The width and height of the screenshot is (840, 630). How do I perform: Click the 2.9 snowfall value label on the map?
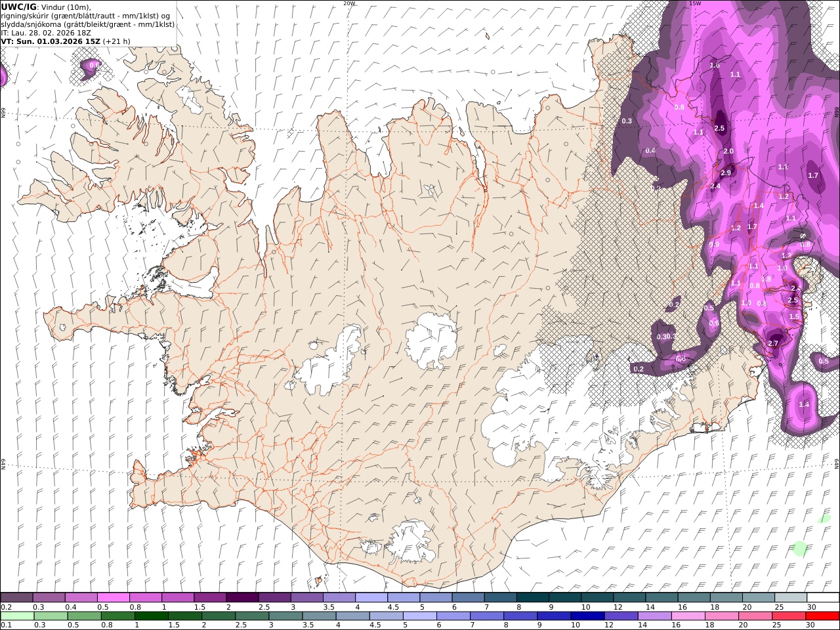[726, 173]
